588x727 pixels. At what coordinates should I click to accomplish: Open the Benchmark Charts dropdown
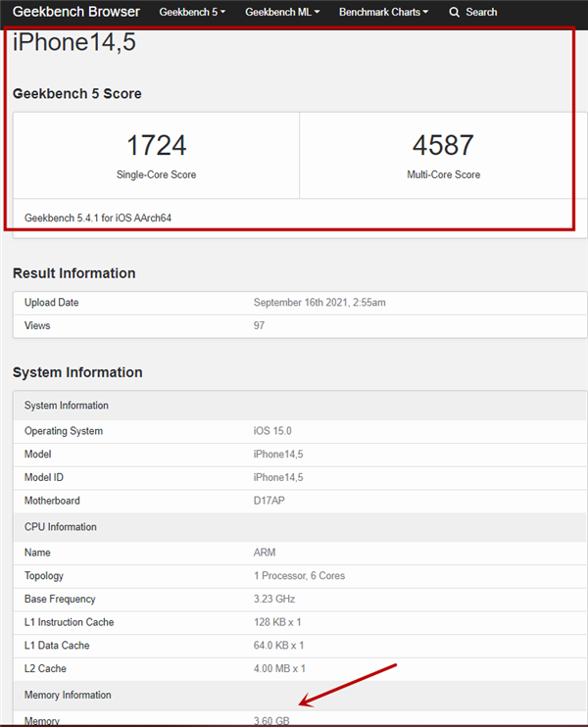click(383, 12)
